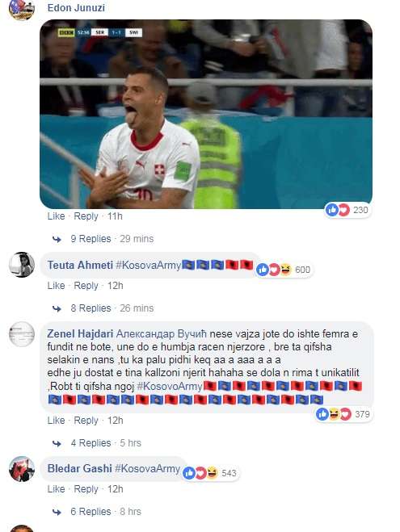View 543 reactions on Bledar Gashi's comment
The width and height of the screenshot is (400, 532).
tap(210, 473)
